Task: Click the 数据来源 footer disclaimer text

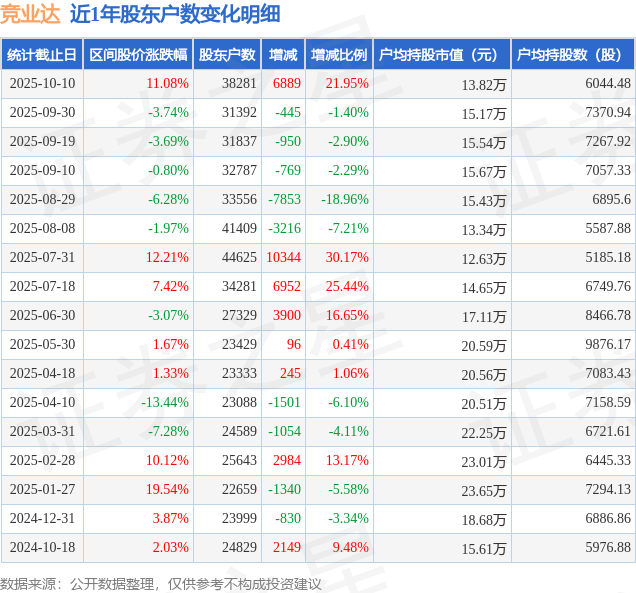Action: [x=161, y=584]
